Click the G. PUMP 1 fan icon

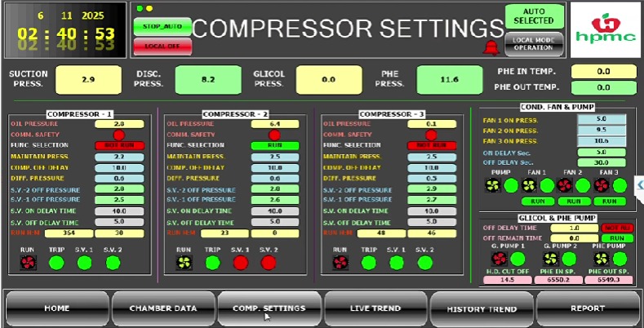(x=499, y=259)
